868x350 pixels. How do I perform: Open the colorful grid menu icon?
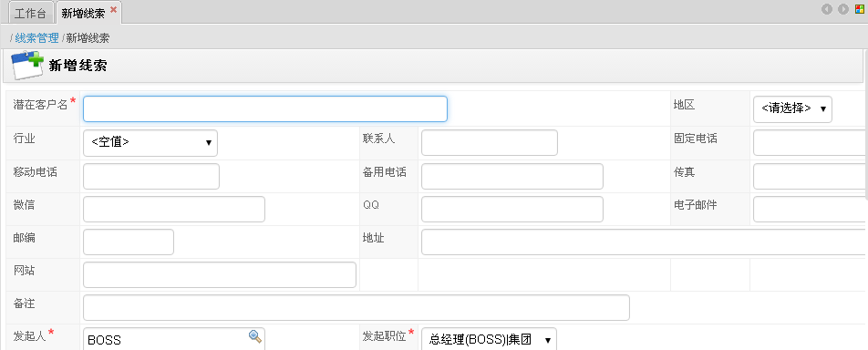pyautogui.click(x=860, y=9)
